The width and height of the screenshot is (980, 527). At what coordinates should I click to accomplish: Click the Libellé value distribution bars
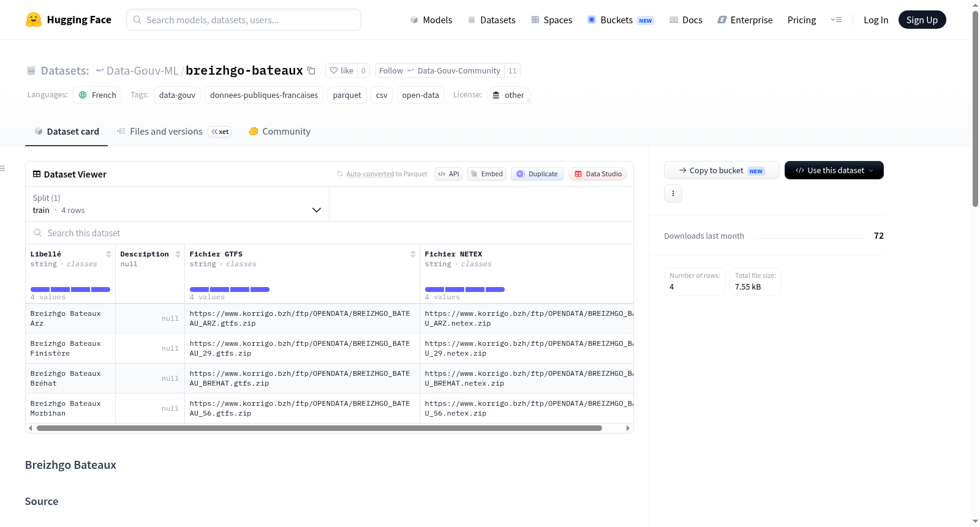[70, 290]
